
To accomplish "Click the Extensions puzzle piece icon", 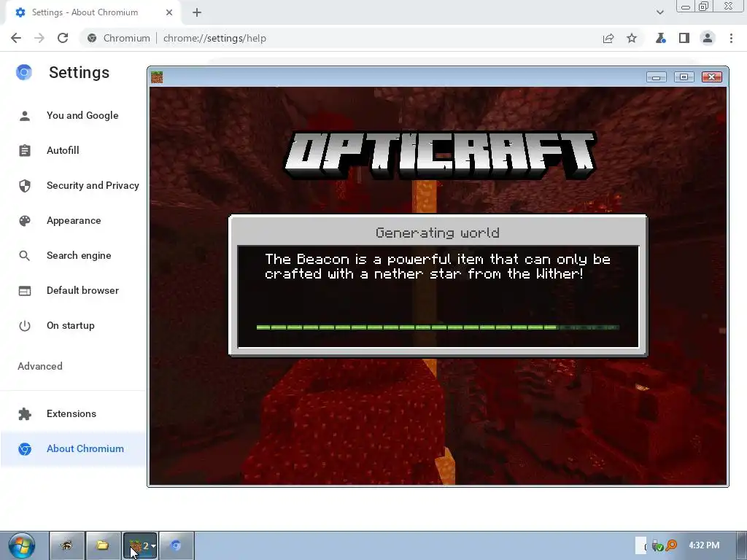I will (x=25, y=414).
